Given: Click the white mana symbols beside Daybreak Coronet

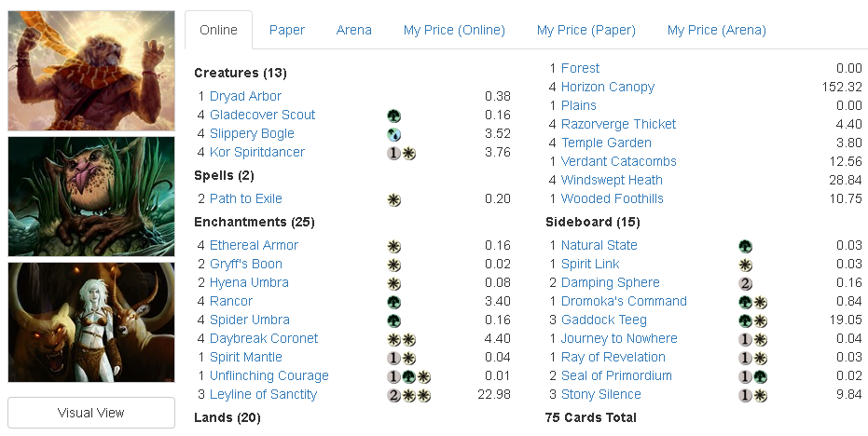Looking at the screenshot, I should pyautogui.click(x=402, y=339).
